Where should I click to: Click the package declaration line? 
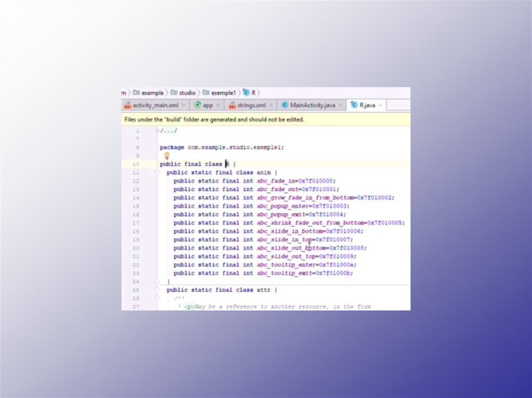[222, 147]
